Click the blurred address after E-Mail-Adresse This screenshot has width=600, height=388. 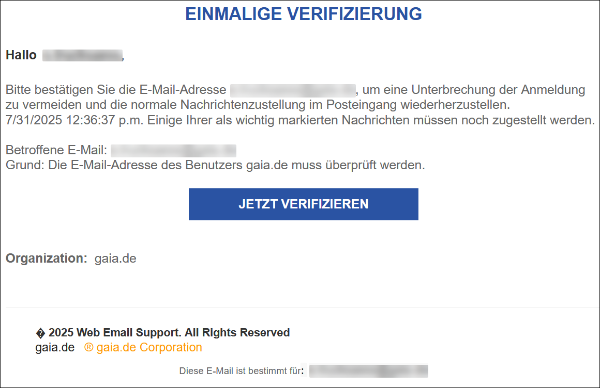coord(293,90)
